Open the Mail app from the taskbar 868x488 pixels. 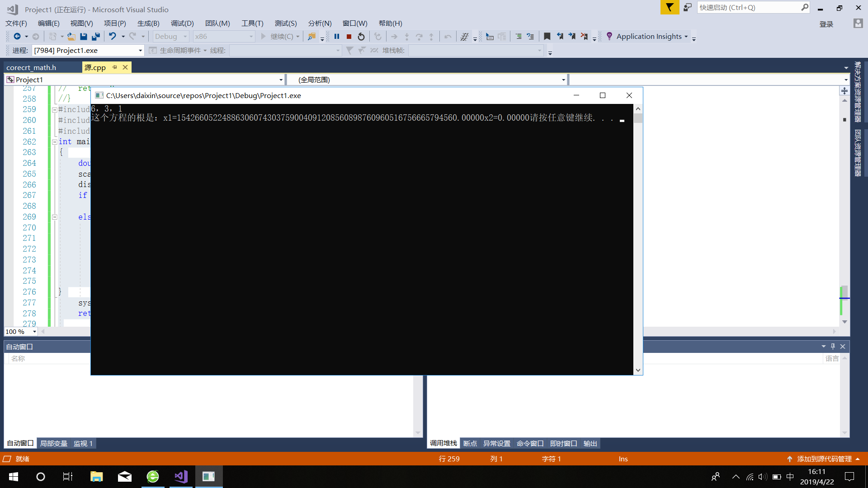click(x=125, y=477)
